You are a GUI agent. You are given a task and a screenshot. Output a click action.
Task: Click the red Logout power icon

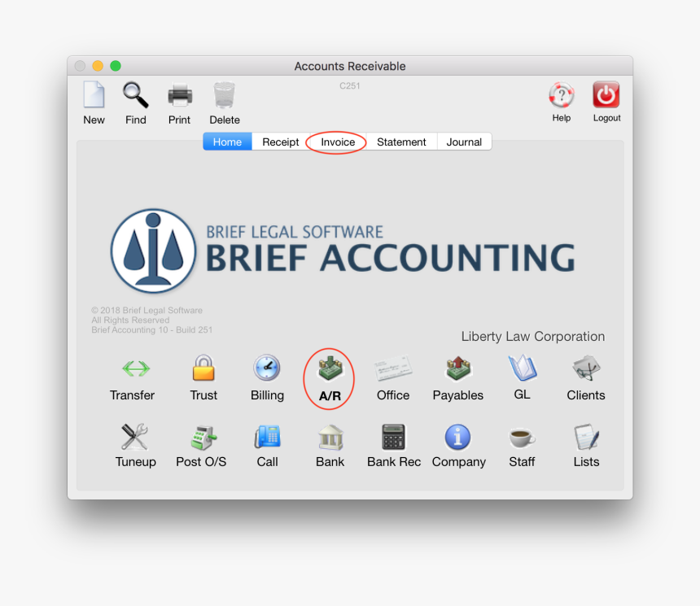point(606,94)
